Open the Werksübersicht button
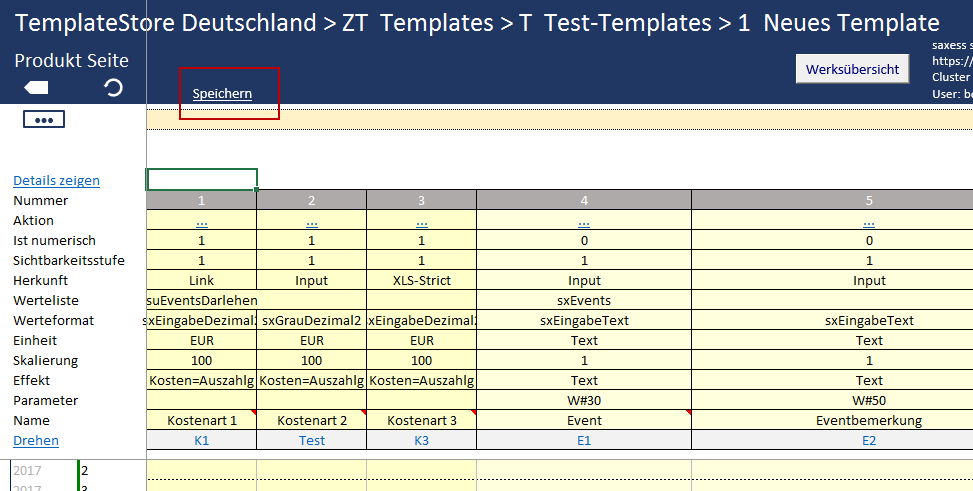973x491 pixels. click(x=852, y=70)
